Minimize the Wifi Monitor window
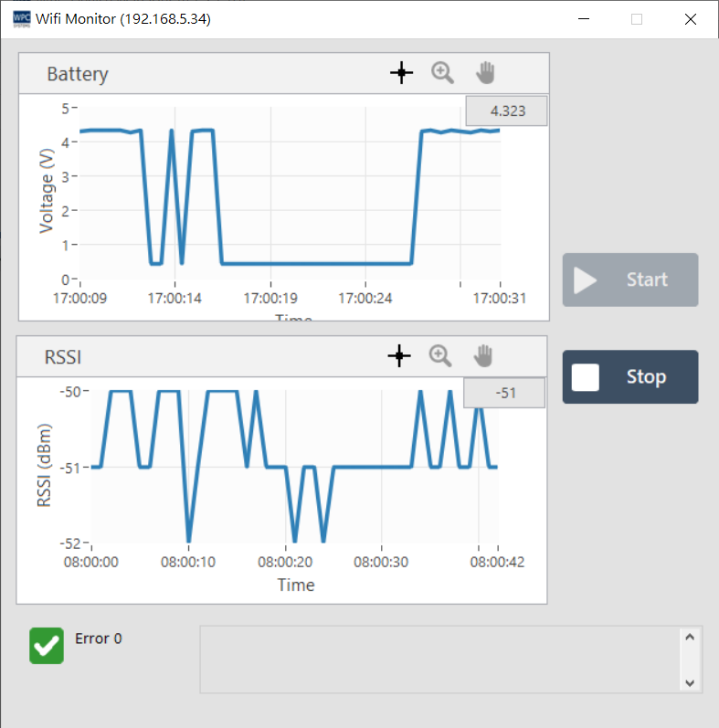 [x=583, y=19]
